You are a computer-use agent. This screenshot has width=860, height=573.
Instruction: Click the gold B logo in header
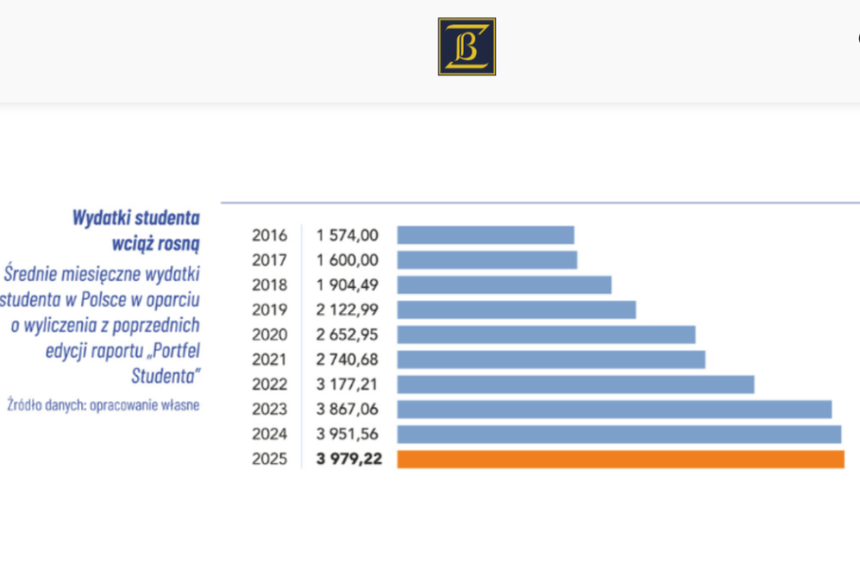pos(467,47)
